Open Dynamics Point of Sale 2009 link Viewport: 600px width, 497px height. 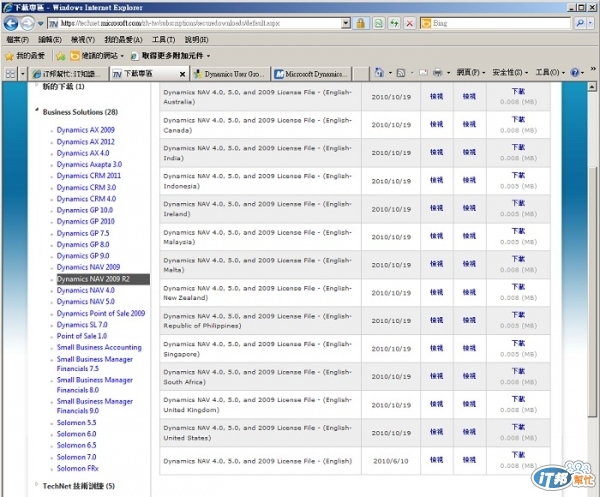[x=101, y=313]
